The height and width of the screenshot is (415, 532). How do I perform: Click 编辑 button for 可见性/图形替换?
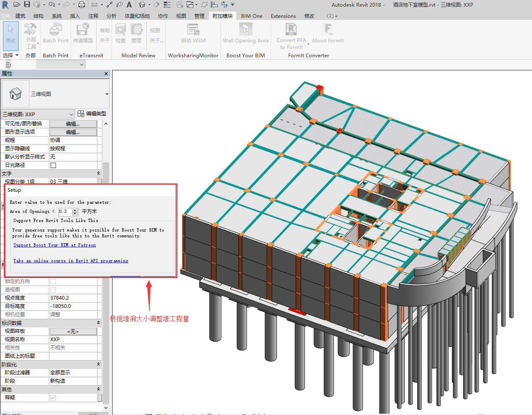(x=73, y=124)
